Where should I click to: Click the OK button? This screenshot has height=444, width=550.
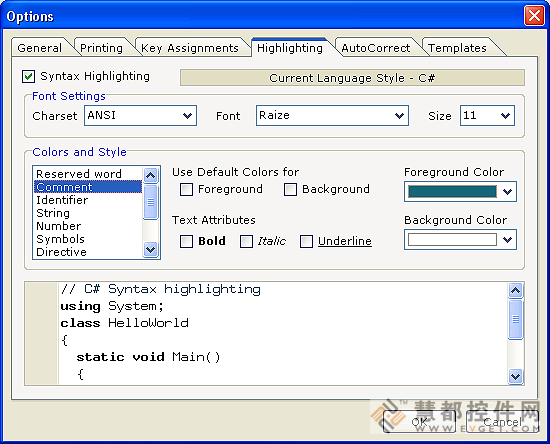(x=420, y=421)
